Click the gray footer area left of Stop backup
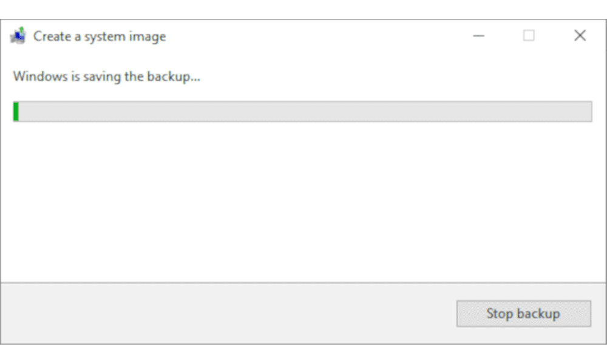 228,313
